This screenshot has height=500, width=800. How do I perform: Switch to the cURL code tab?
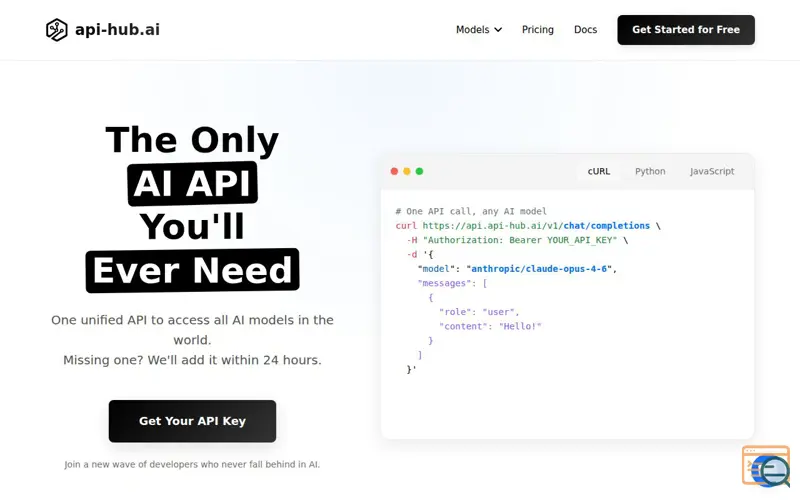tap(598, 171)
